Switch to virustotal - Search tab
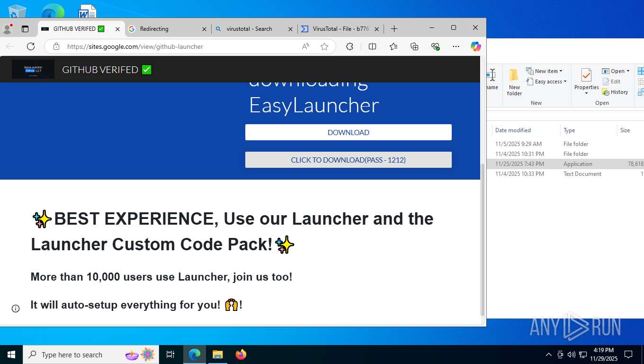This screenshot has width=644, height=364. click(x=254, y=29)
